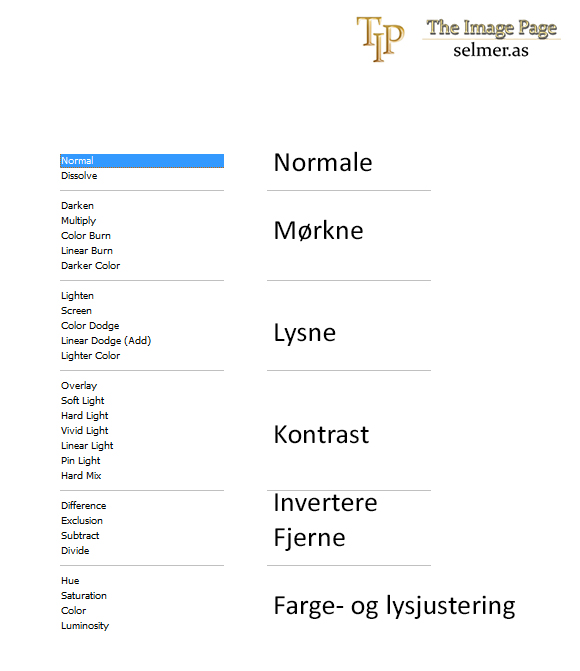Screen dimensions: 580x671
Task: Select the Screen blend mode
Action: [76, 310]
